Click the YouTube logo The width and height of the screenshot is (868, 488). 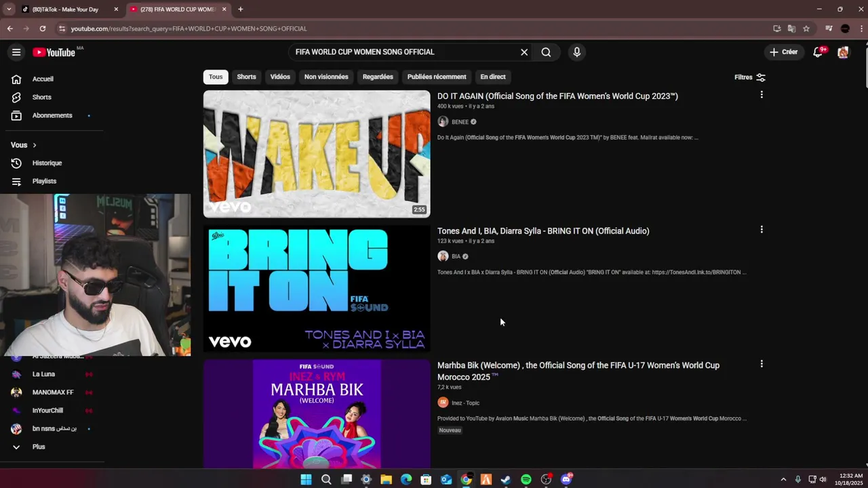click(x=54, y=52)
